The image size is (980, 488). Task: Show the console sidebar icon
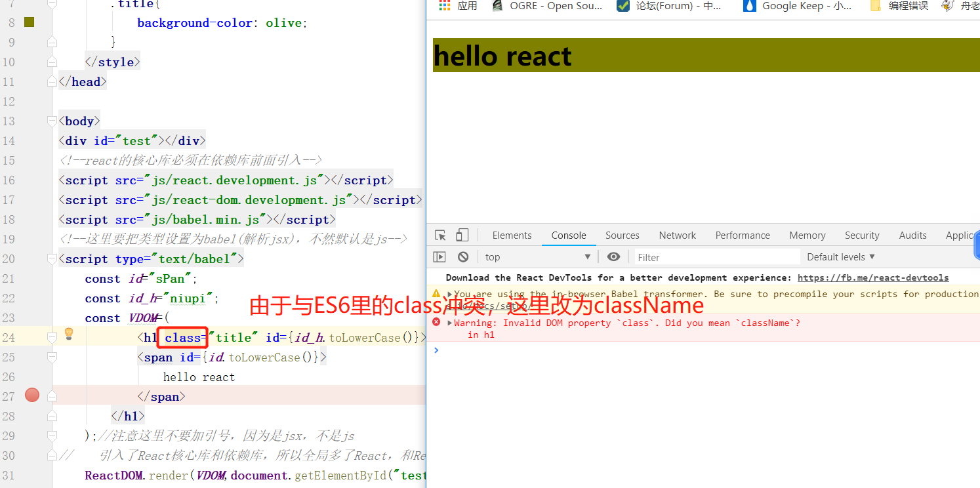[440, 257]
